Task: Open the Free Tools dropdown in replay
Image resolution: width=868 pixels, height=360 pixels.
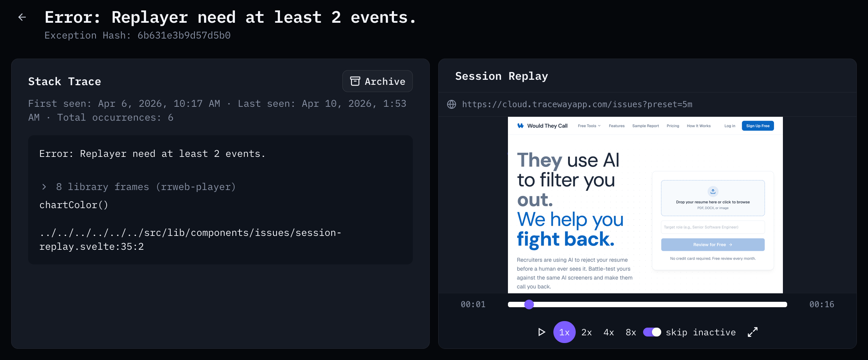Action: [589, 126]
